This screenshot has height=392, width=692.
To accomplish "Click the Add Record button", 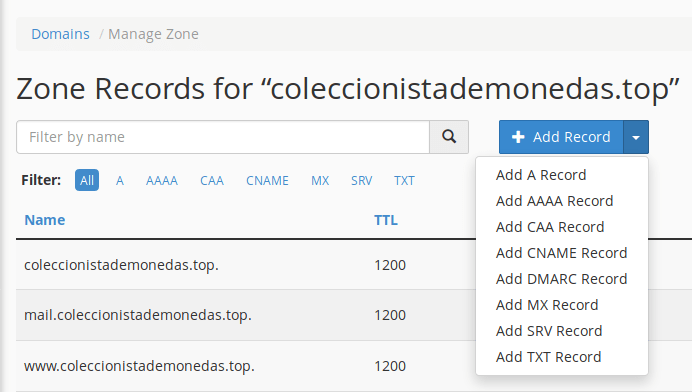I will coord(561,137).
